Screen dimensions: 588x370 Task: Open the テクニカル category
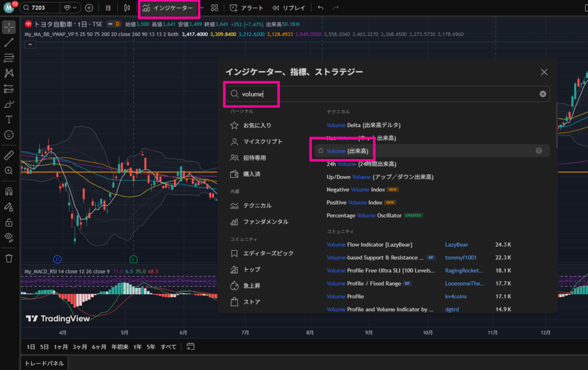tap(257, 205)
